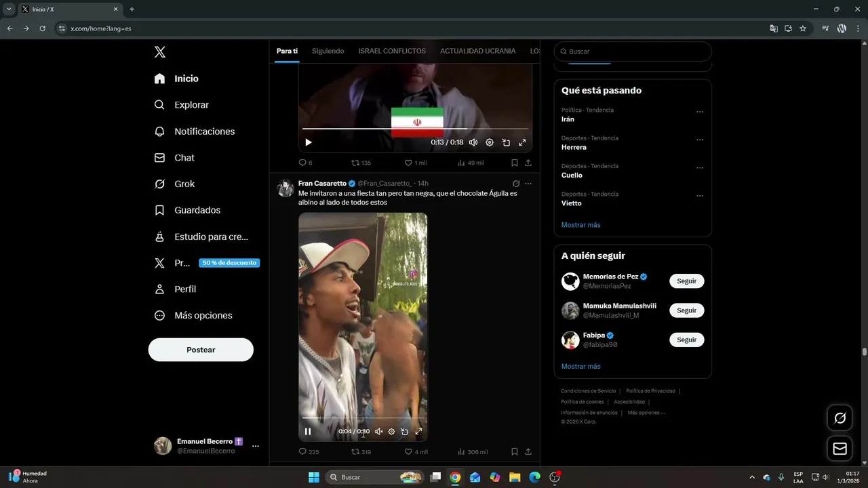This screenshot has height=488, width=868.
Task: Open the X logo home link
Action: point(159,52)
